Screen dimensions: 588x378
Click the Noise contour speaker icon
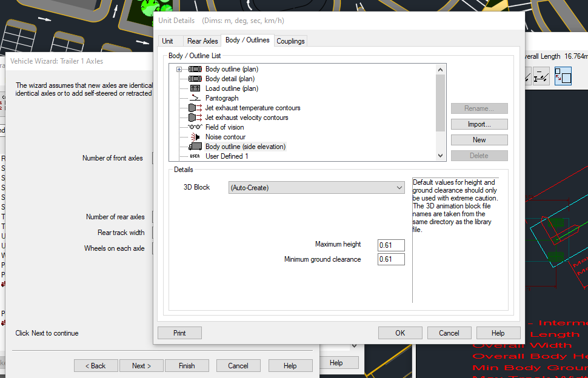coord(195,137)
